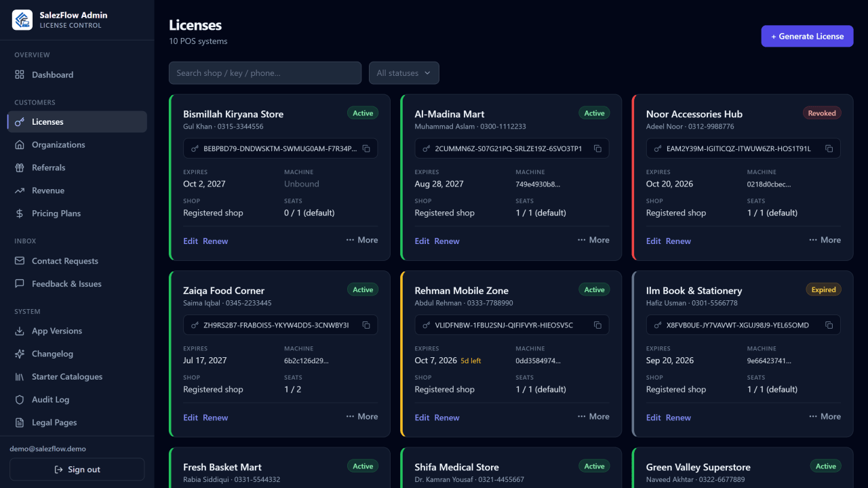Open More options for Noor Accessories Hub

click(825, 240)
